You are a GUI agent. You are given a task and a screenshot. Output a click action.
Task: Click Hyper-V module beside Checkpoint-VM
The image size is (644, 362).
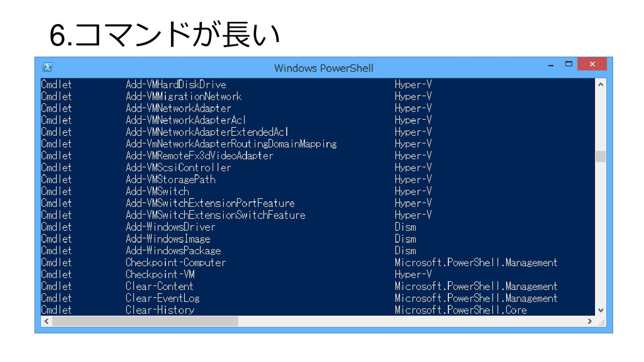tap(413, 275)
